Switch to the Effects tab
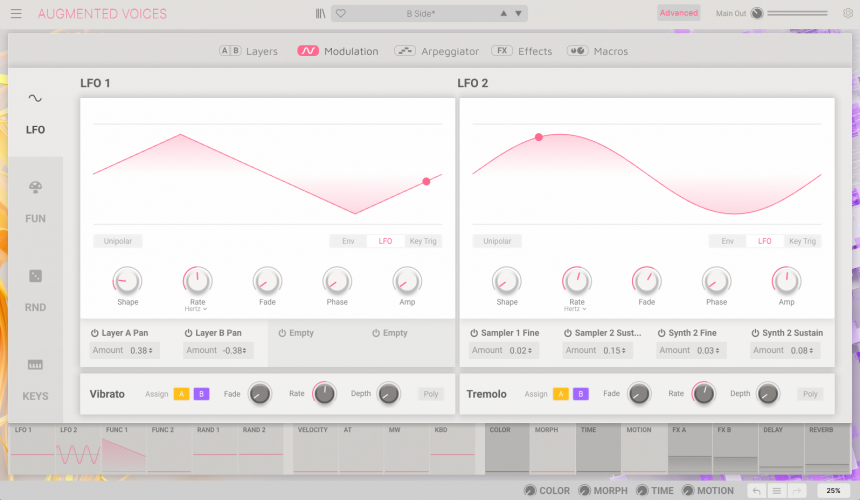This screenshot has height=500, width=860. point(522,51)
